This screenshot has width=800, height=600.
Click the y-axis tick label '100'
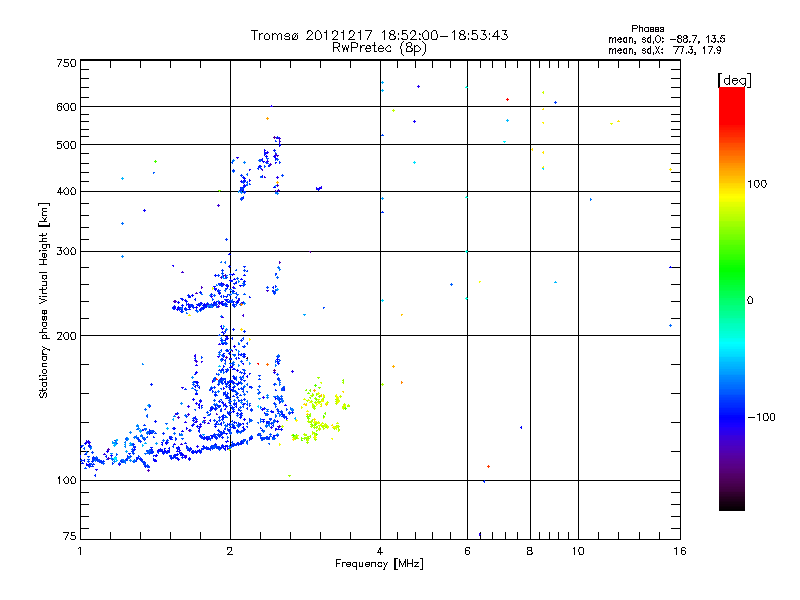pyautogui.click(x=66, y=480)
